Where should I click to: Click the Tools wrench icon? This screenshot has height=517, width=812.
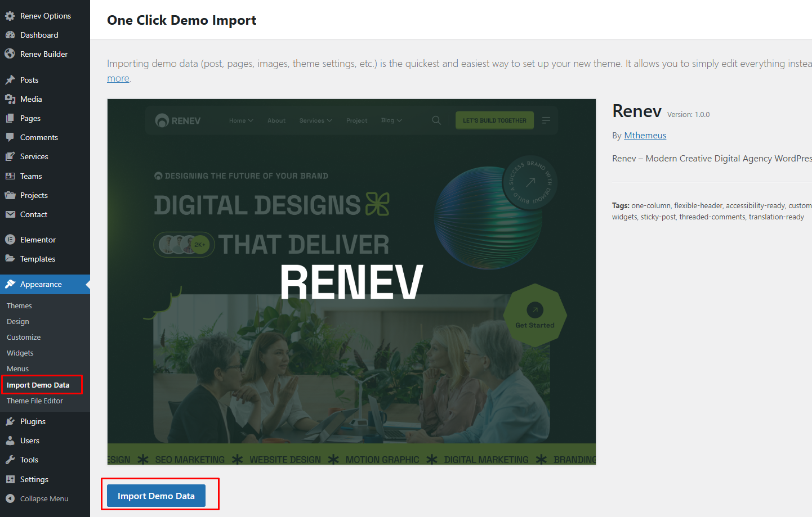point(10,460)
